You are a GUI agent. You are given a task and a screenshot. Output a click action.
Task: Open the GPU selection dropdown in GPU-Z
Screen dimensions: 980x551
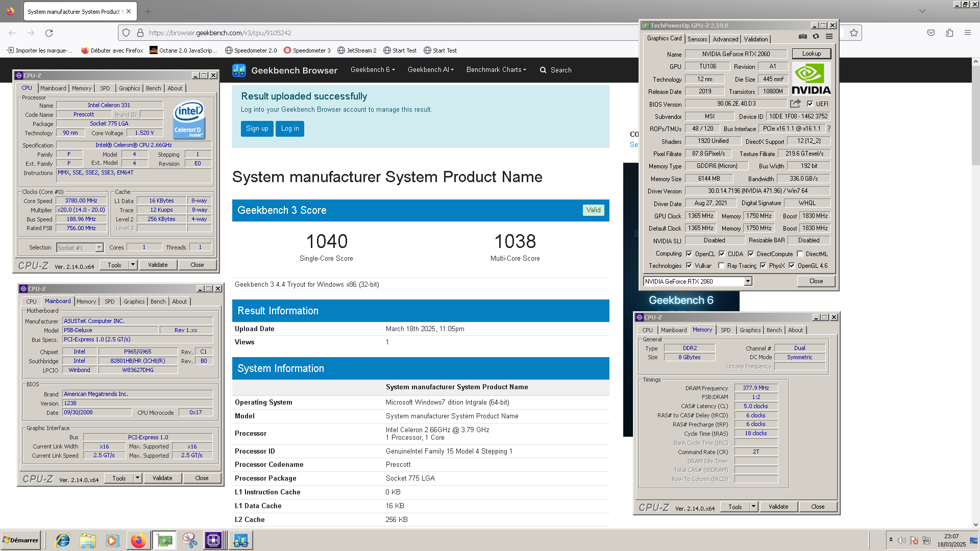pos(748,281)
